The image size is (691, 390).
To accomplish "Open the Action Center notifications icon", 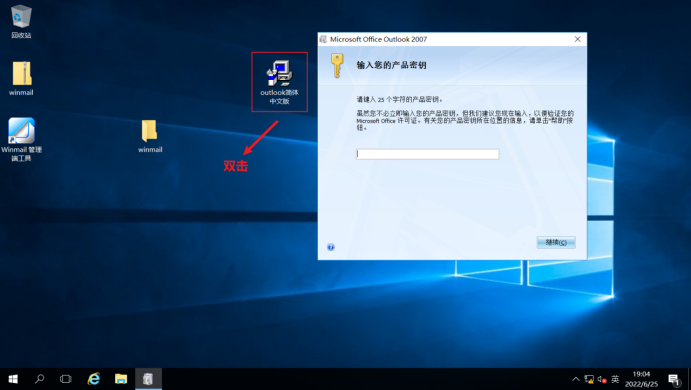I will coord(673,379).
